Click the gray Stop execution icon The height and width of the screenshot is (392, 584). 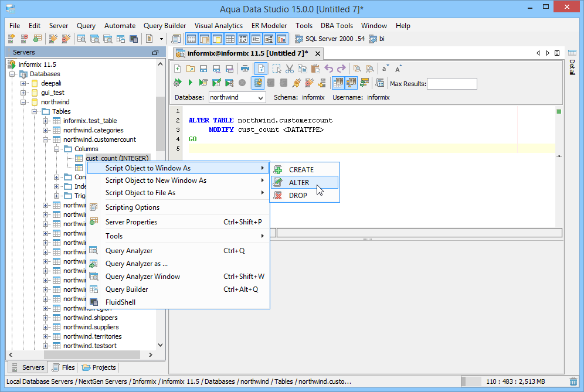point(242,83)
